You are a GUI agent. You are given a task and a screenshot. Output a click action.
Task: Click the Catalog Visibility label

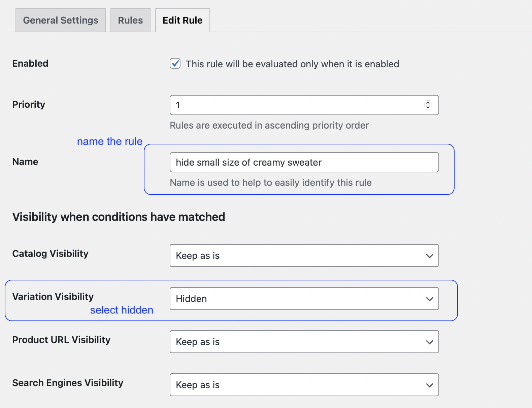click(x=50, y=253)
